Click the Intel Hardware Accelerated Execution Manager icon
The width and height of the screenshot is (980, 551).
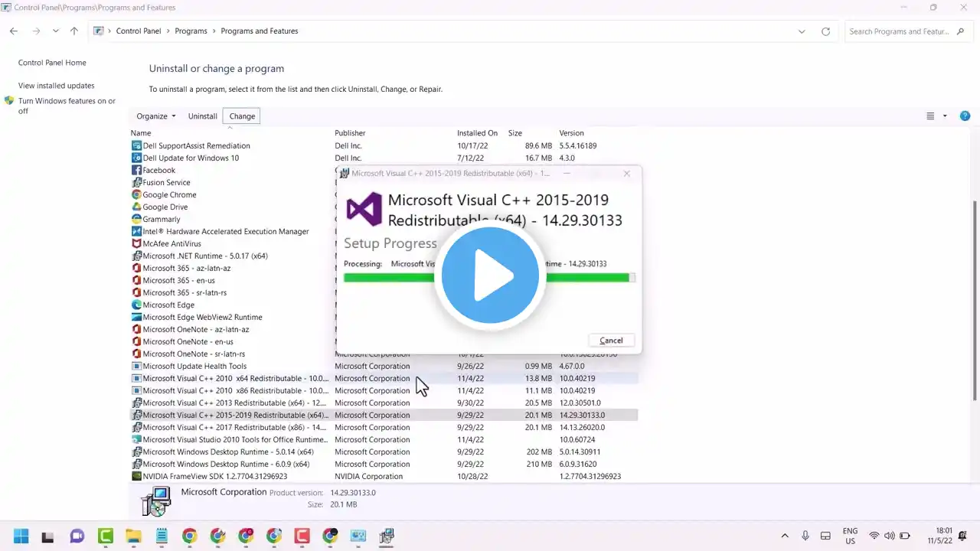tap(137, 231)
